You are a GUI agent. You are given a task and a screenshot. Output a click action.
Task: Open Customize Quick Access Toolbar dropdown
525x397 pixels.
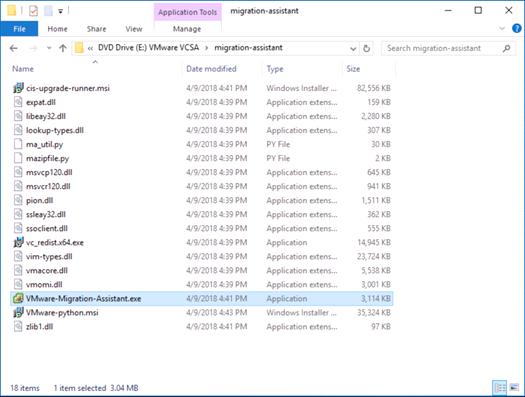pyautogui.click(x=61, y=11)
